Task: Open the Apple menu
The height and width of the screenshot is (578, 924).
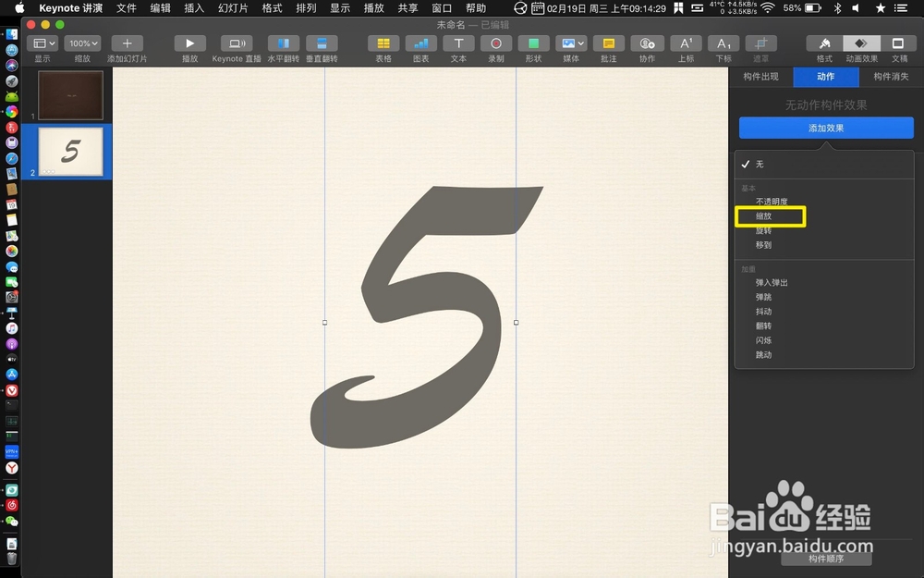Action: [x=18, y=8]
